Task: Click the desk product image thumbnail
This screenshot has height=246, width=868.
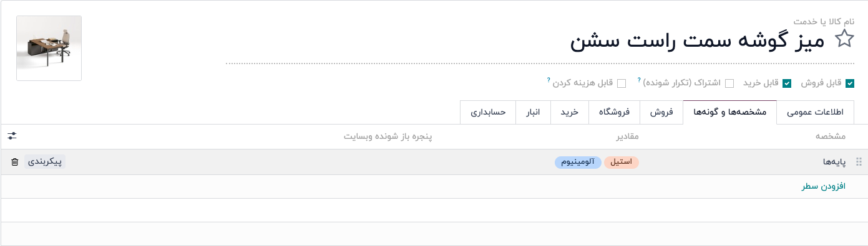Action: (x=49, y=48)
